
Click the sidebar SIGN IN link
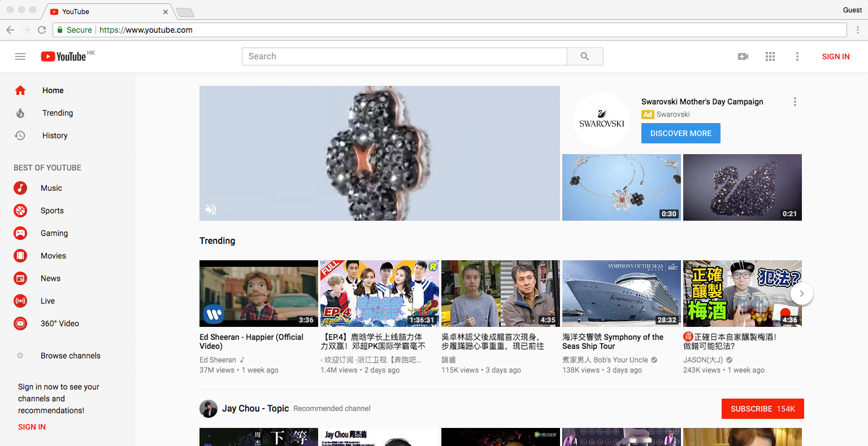click(32, 427)
